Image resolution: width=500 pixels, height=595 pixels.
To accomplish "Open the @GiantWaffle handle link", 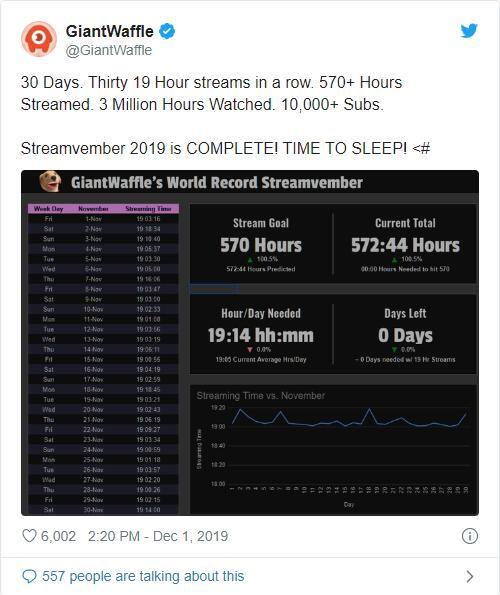I will pos(109,50).
